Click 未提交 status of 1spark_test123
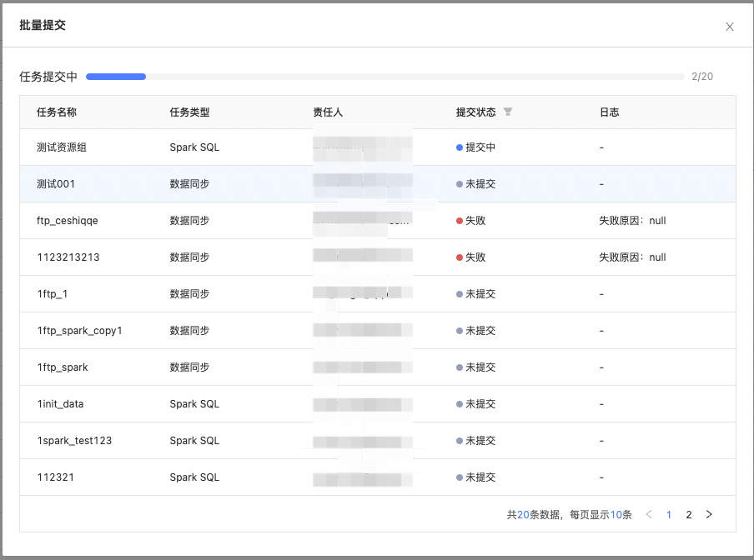This screenshot has height=560, width=754. click(475, 440)
